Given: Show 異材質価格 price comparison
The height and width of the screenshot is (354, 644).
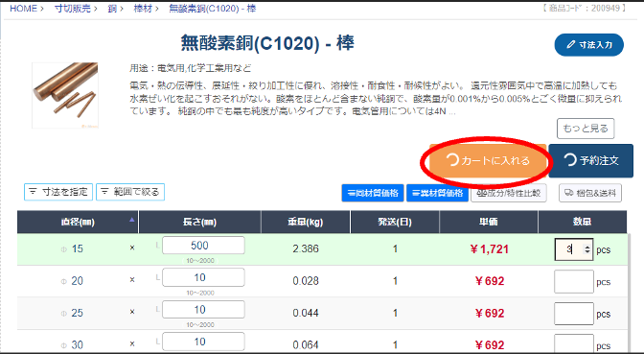Looking at the screenshot, I should tap(437, 193).
